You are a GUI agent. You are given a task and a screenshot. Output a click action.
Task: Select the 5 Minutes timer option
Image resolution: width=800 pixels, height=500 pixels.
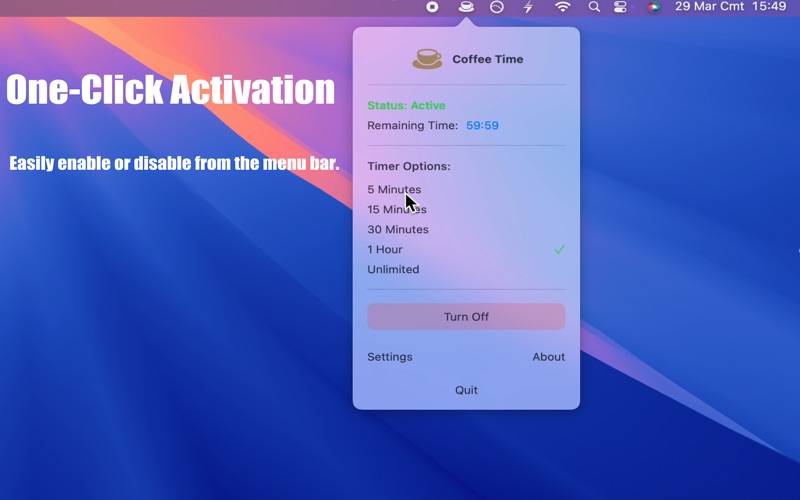tap(394, 189)
